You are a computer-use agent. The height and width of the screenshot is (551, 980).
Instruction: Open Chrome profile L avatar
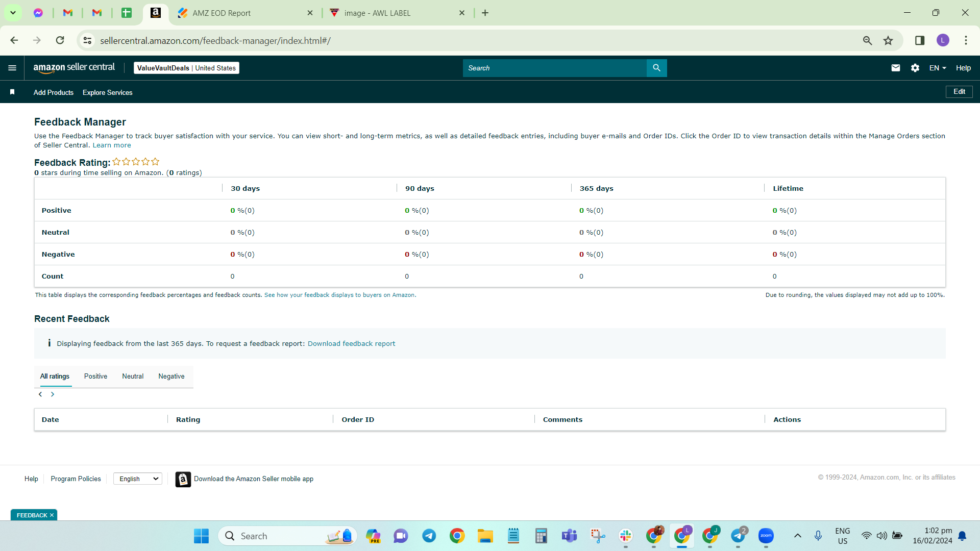point(943,40)
